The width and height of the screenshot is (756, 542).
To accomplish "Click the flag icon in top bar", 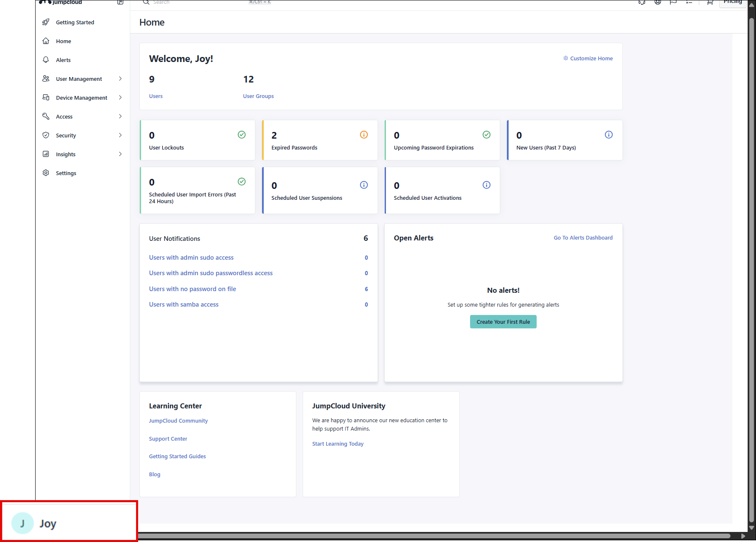I will (673, 2).
